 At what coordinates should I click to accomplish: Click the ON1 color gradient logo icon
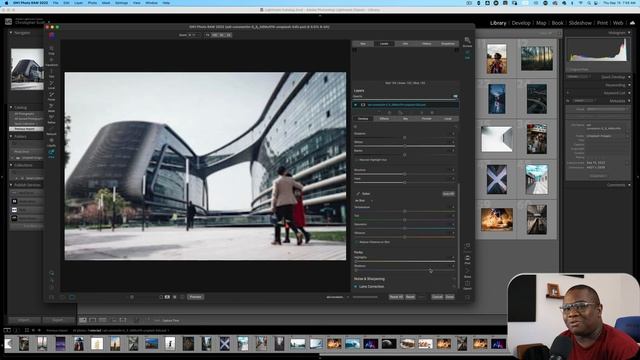point(52,36)
